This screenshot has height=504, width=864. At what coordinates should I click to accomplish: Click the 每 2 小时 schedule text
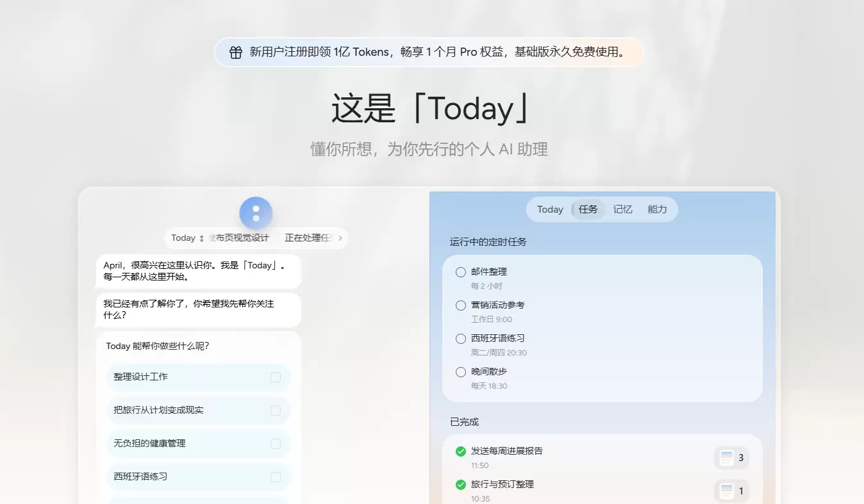point(486,286)
